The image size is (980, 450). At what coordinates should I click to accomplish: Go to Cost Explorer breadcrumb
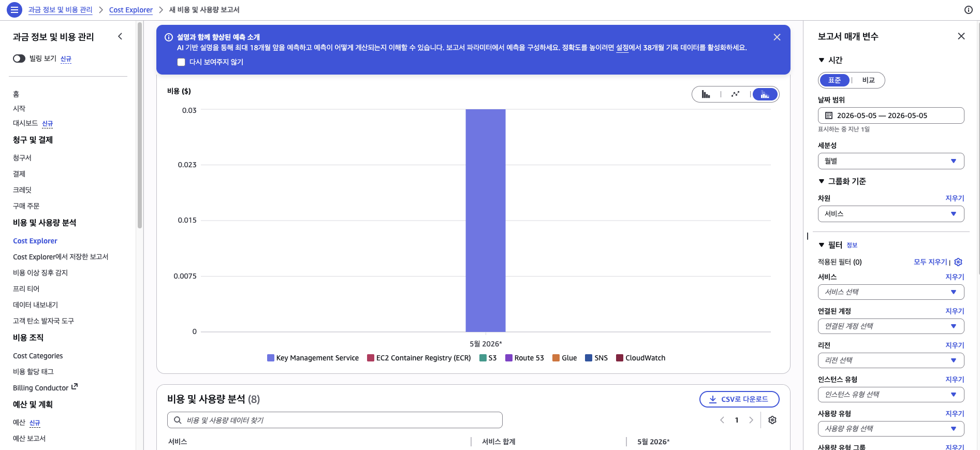(x=131, y=10)
